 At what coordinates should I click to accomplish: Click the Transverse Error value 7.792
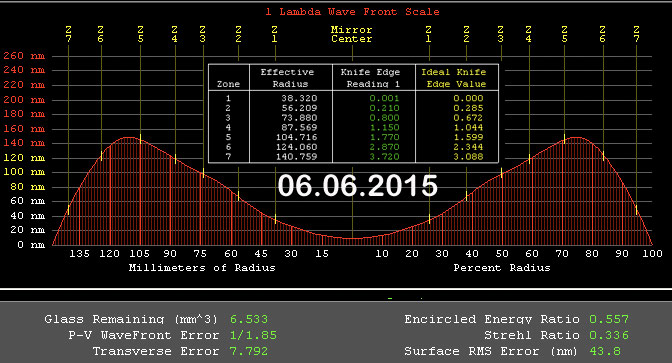click(x=249, y=351)
